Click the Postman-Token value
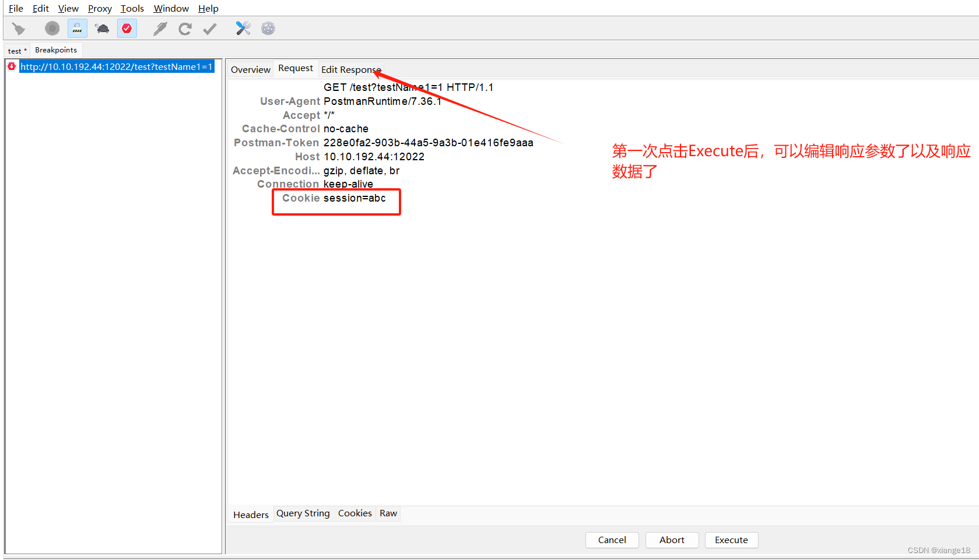 point(429,143)
